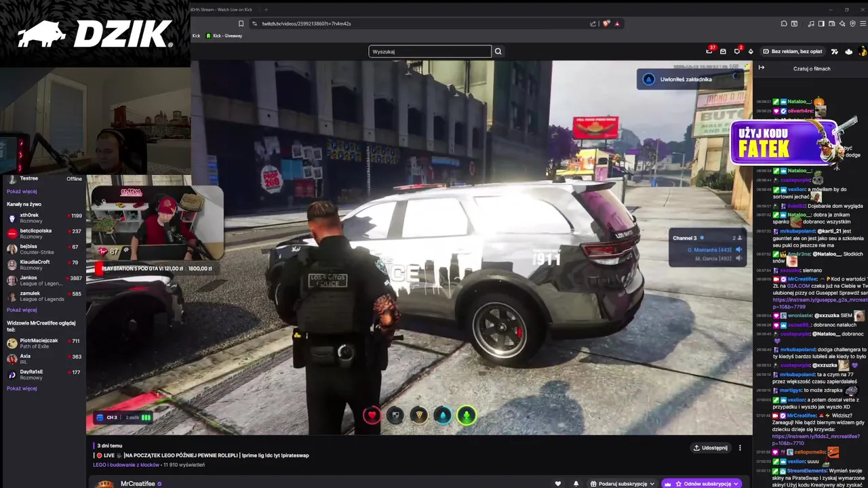The width and height of the screenshot is (868, 488).
Task: Click the 'Bez reklam, bez opłat' button
Action: click(792, 52)
